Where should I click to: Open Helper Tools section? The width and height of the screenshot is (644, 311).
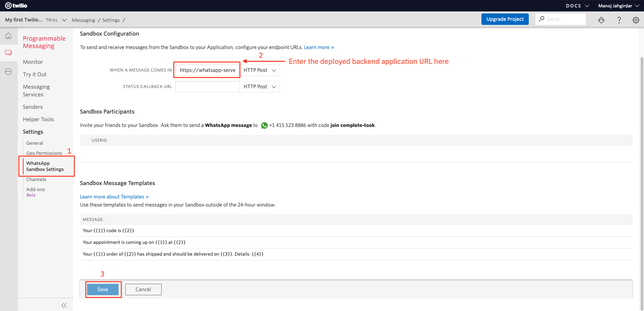coord(38,119)
